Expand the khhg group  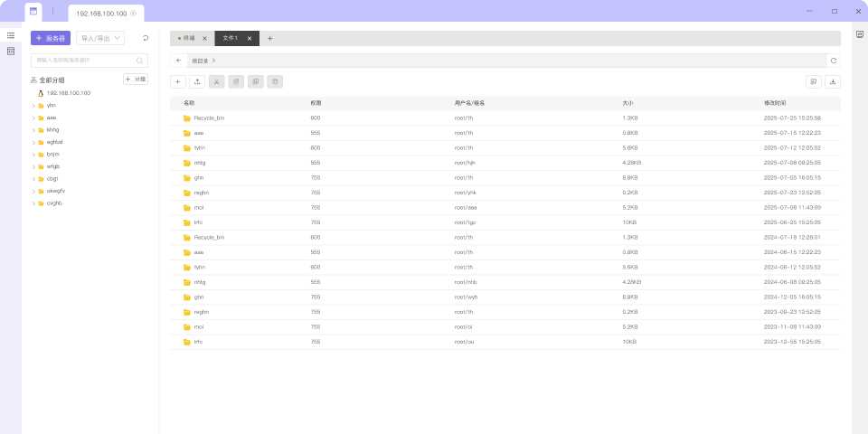[x=33, y=130]
